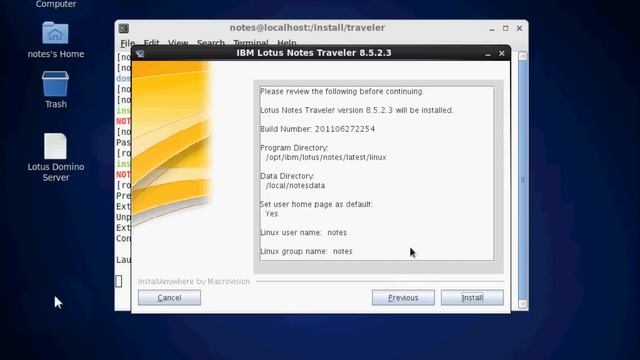Minimize the terminal window

[492, 28]
